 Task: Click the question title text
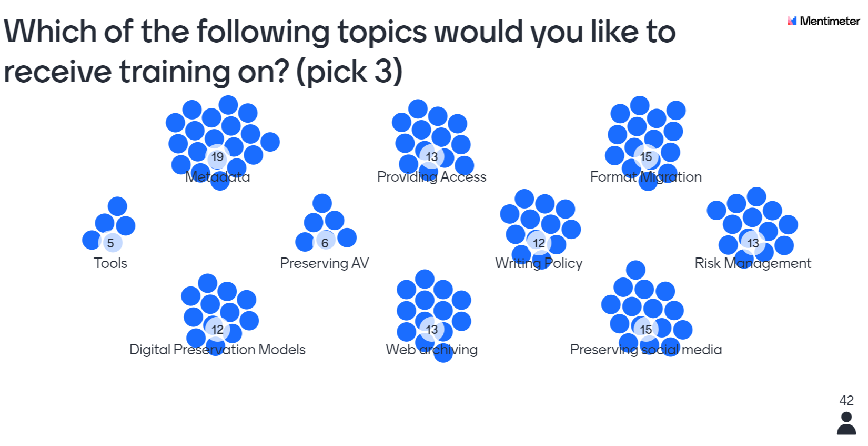pyautogui.click(x=340, y=51)
